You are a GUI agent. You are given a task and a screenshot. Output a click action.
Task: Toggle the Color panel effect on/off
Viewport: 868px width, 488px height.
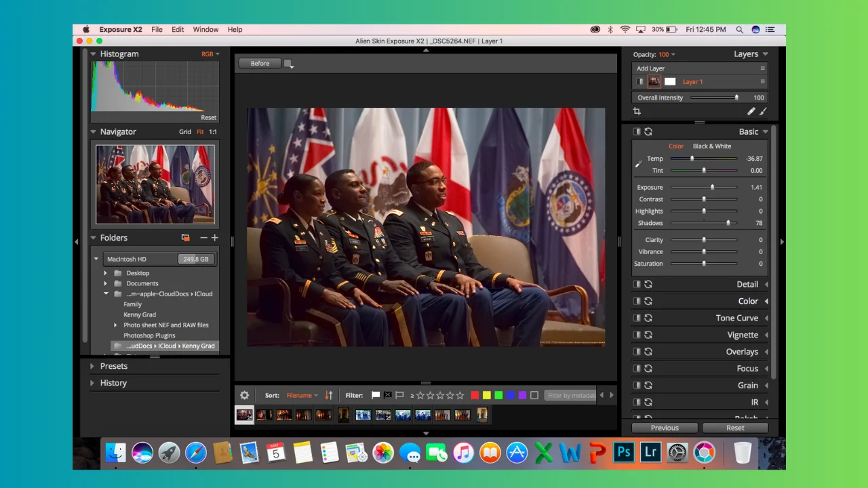637,301
